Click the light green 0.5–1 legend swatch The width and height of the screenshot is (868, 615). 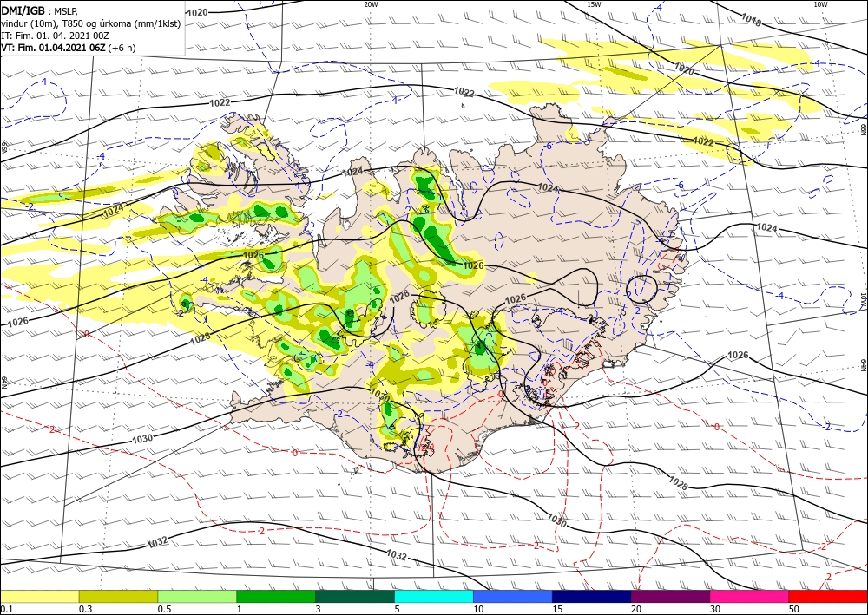click(x=197, y=596)
